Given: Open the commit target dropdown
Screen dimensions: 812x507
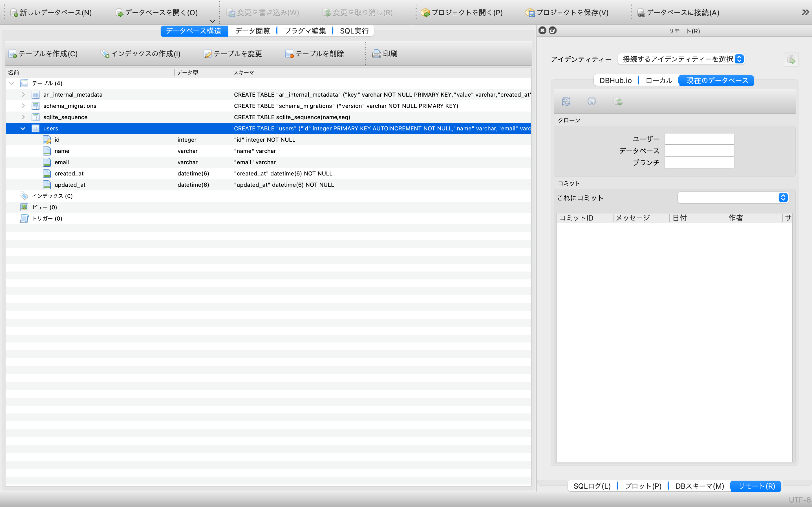Looking at the screenshot, I should [x=733, y=197].
